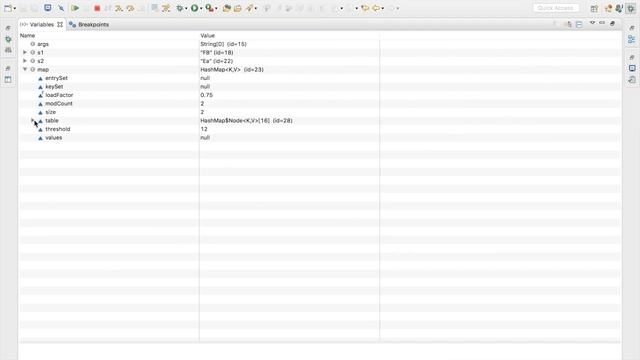The width and height of the screenshot is (640, 360).
Task: Open the Servers view in left trim
Action: pyautogui.click(x=8, y=50)
